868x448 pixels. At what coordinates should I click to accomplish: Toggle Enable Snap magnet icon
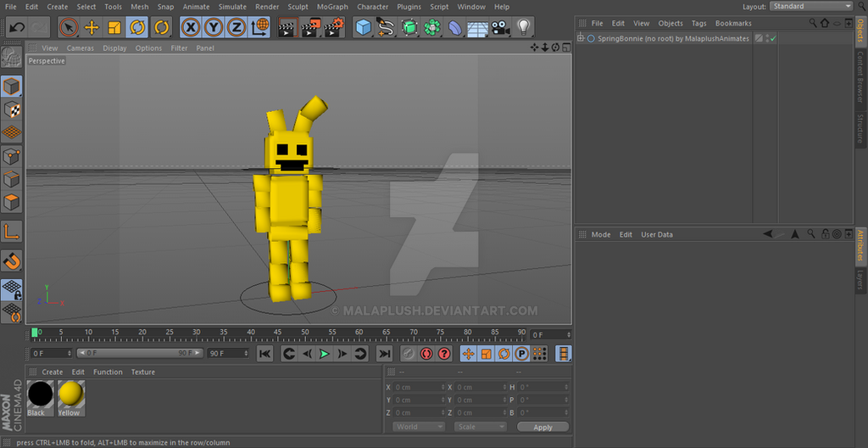pos(12,260)
